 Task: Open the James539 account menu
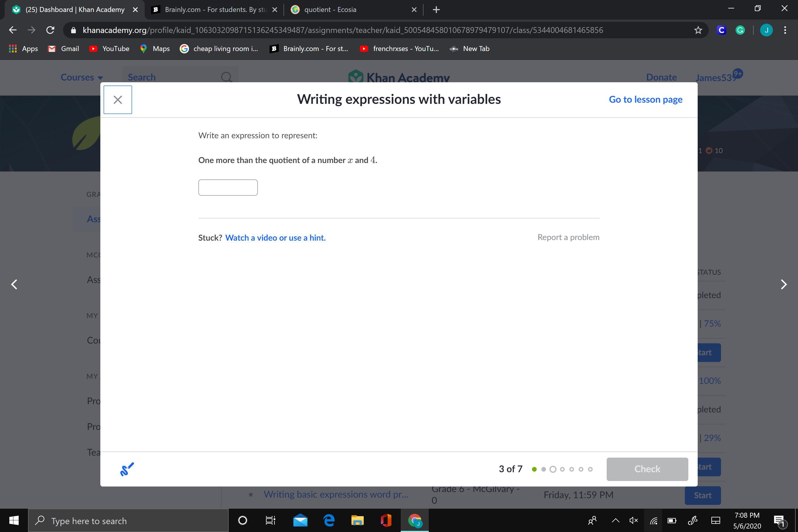[716, 78]
